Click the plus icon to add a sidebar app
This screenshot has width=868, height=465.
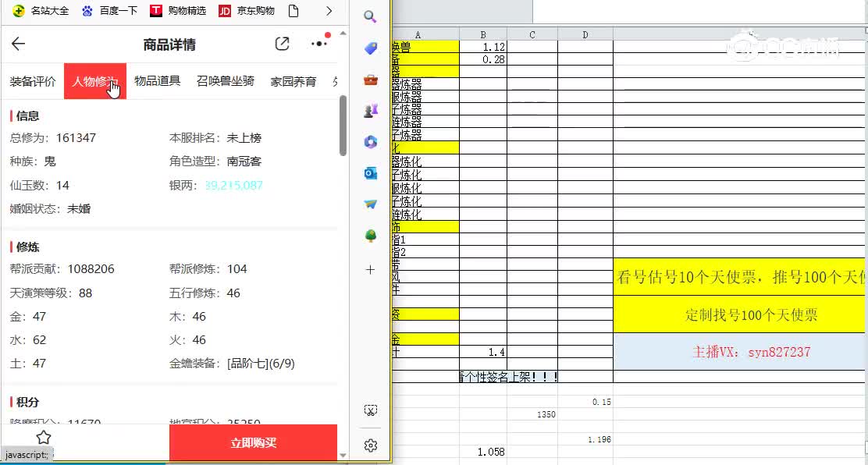(370, 269)
